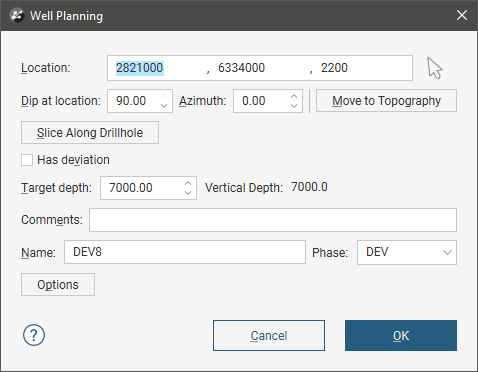
Task: Increase the Azimuth value
Action: tap(294, 96)
